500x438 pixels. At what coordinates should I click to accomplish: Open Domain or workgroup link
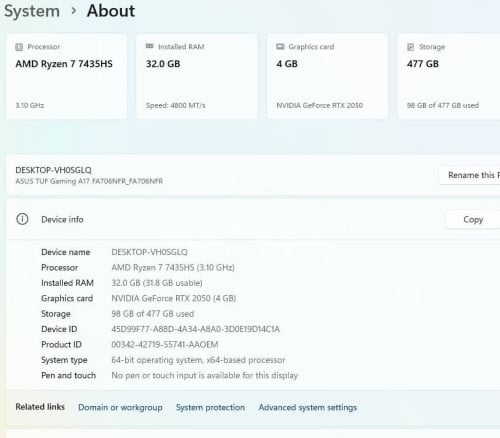(120, 407)
